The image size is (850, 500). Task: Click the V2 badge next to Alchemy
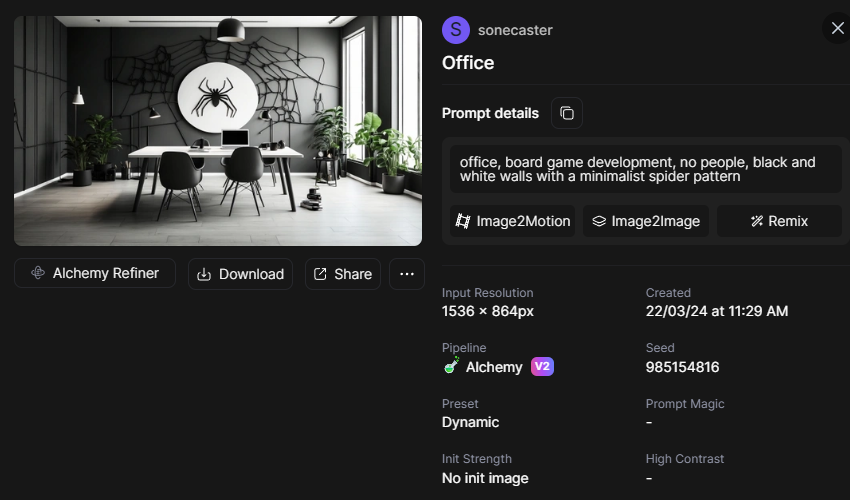tap(542, 367)
